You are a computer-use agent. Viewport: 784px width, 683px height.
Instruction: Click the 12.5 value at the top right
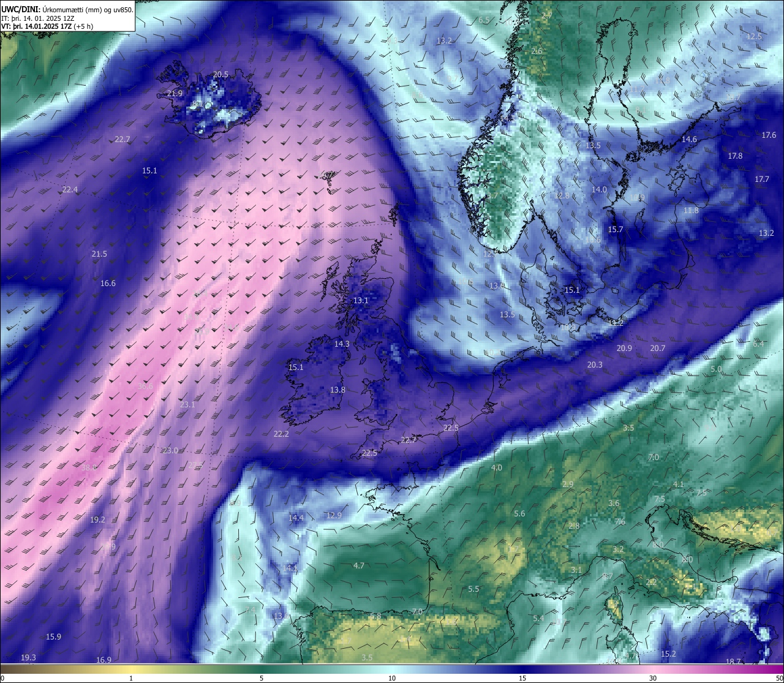point(754,36)
